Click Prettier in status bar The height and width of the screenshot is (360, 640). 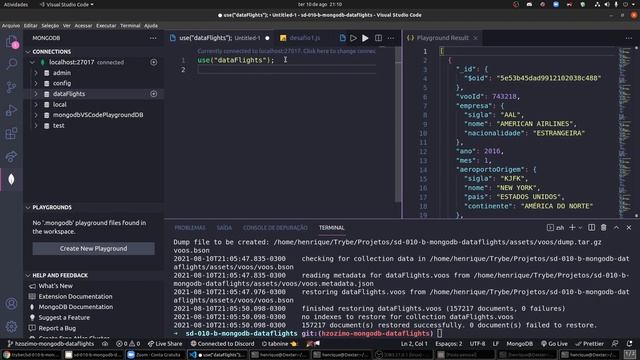(x=589, y=344)
